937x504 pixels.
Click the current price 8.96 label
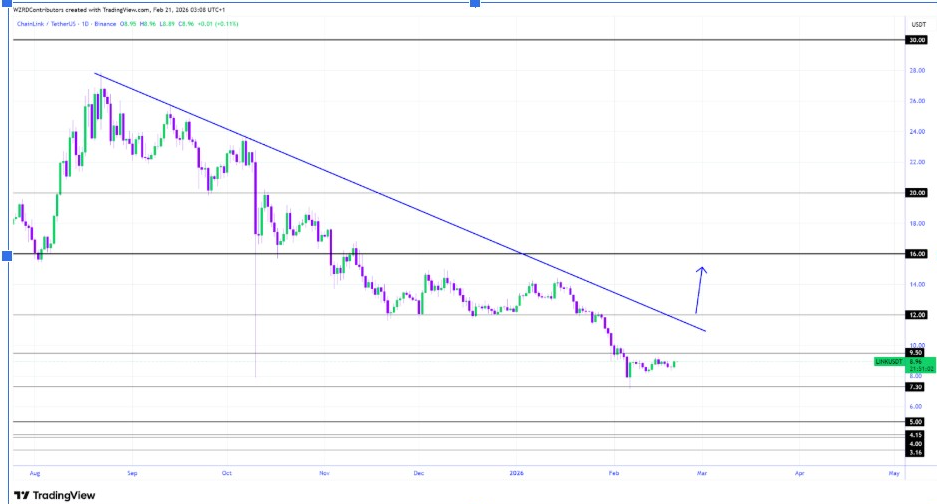[915, 362]
